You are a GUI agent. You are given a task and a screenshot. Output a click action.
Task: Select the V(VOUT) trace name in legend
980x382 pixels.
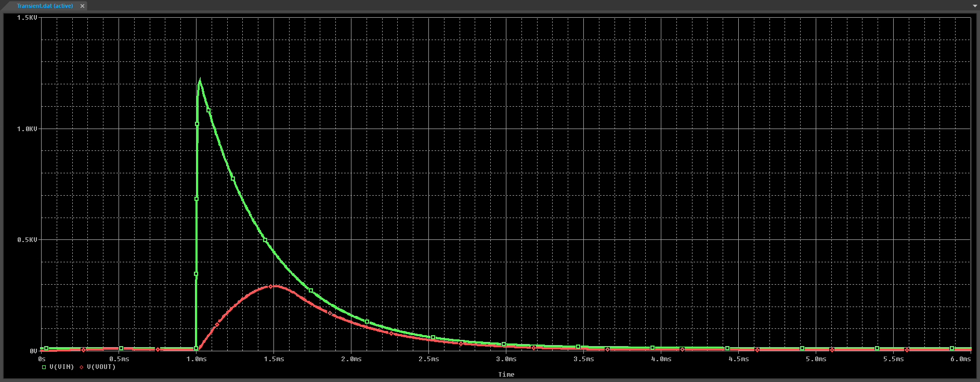click(101, 367)
